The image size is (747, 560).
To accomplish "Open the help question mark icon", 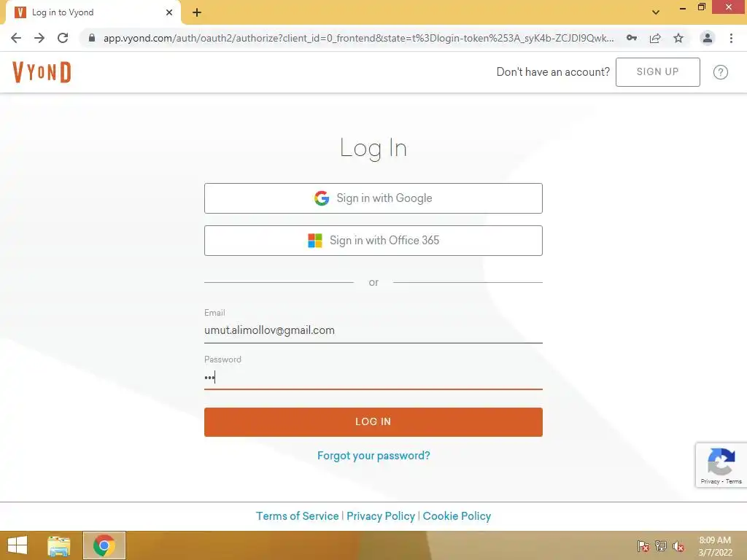I will pyautogui.click(x=720, y=72).
